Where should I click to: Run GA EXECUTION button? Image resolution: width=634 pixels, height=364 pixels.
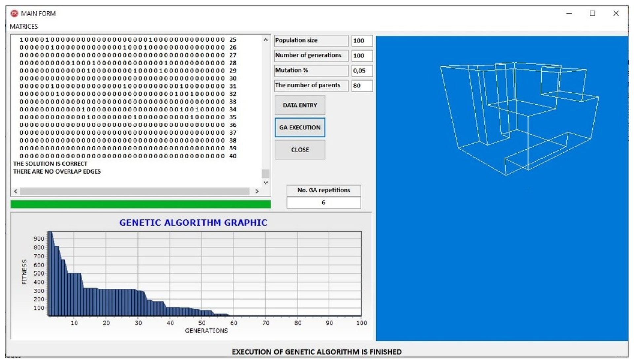pyautogui.click(x=300, y=128)
